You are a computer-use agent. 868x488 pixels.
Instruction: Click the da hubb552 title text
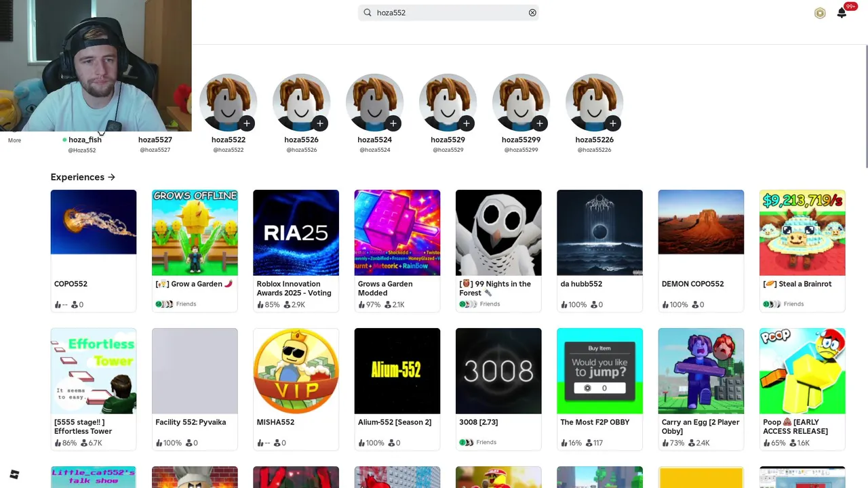pos(581,284)
